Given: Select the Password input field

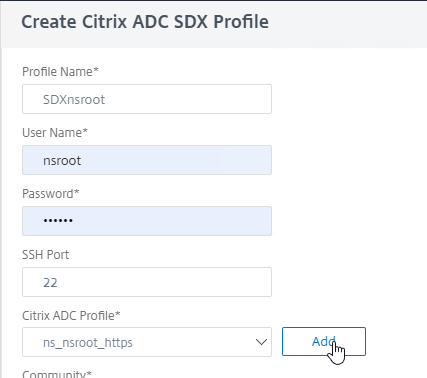Looking at the screenshot, I should [x=147, y=221].
